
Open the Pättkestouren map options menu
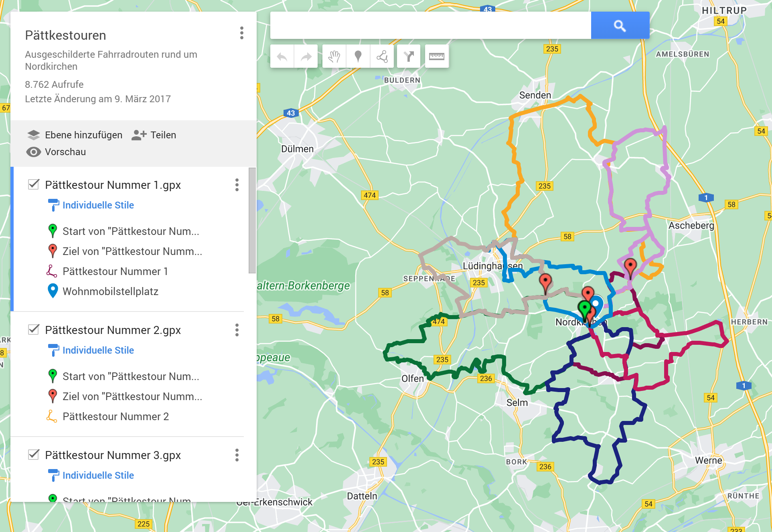(241, 33)
